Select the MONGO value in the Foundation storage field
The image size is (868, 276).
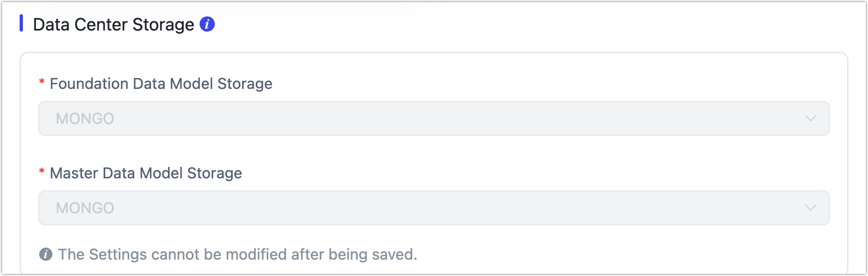coord(85,118)
